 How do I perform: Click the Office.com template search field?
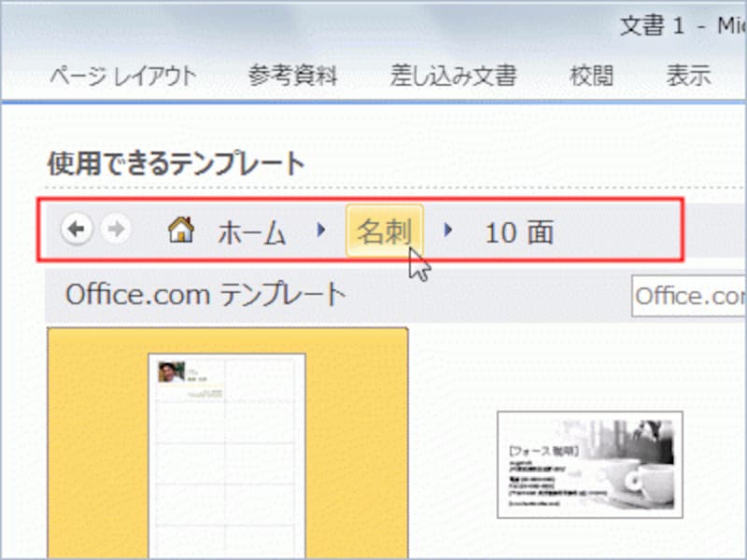click(689, 297)
